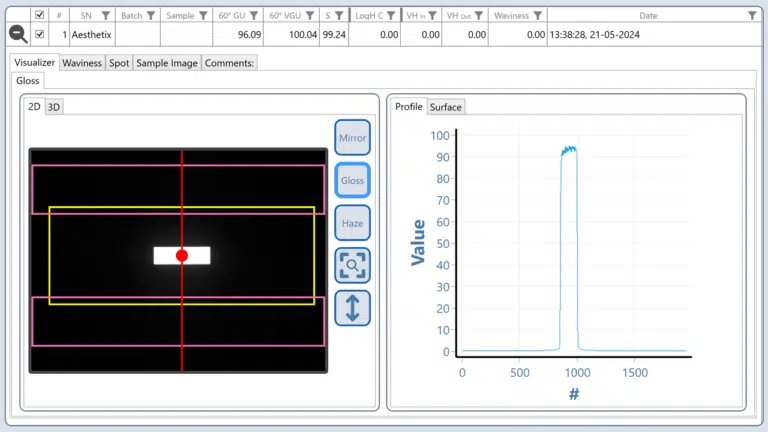Expand the LogH C column filter
This screenshot has height=432, width=768.
[x=391, y=16]
